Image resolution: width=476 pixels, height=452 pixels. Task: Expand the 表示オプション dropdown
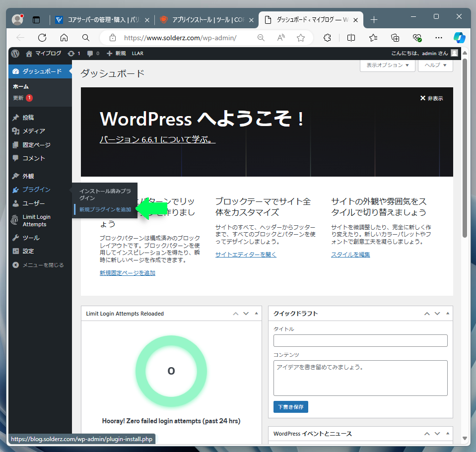coord(387,65)
